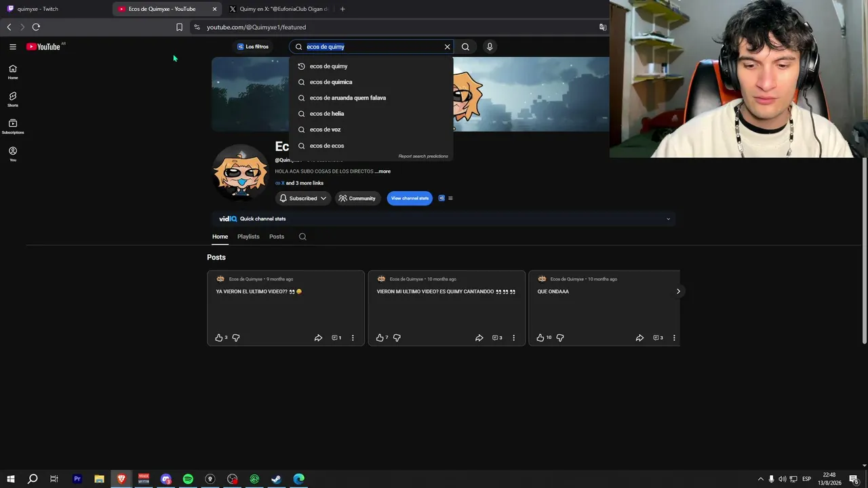Open the 'X and 3 more links' link
The width and height of the screenshot is (868, 488).
[299, 183]
